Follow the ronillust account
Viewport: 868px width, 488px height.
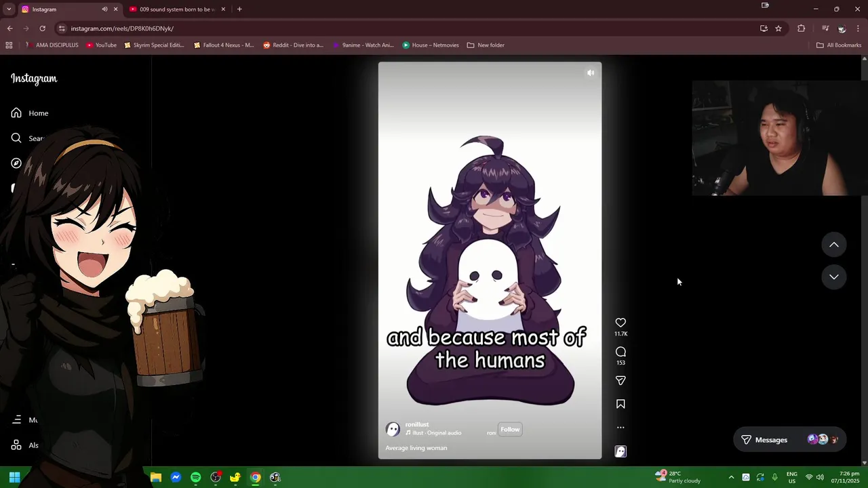[x=510, y=429]
